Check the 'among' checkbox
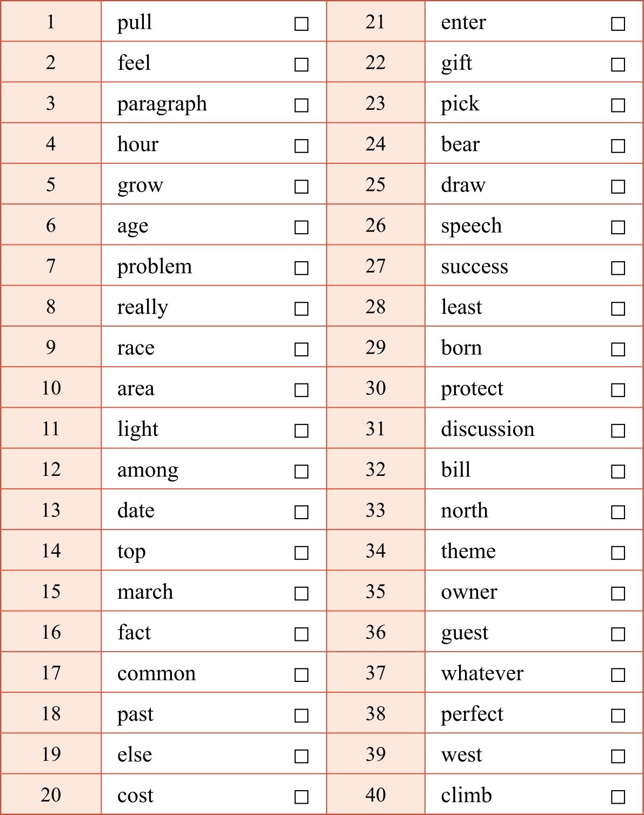644x815 pixels. tap(301, 472)
